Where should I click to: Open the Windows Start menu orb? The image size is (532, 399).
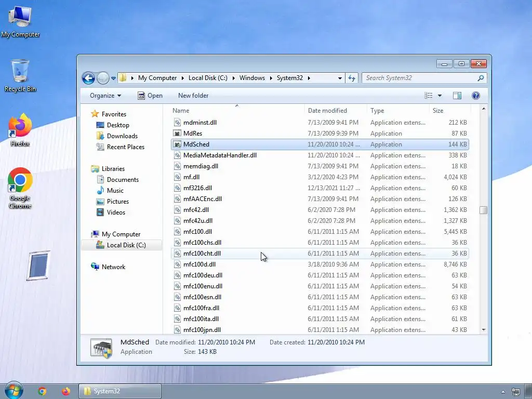click(x=14, y=391)
